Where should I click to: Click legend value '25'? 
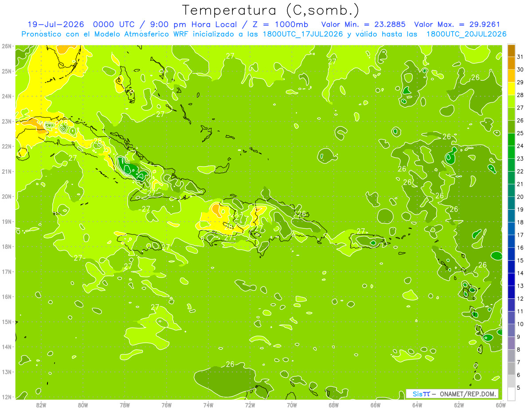coord(520,133)
